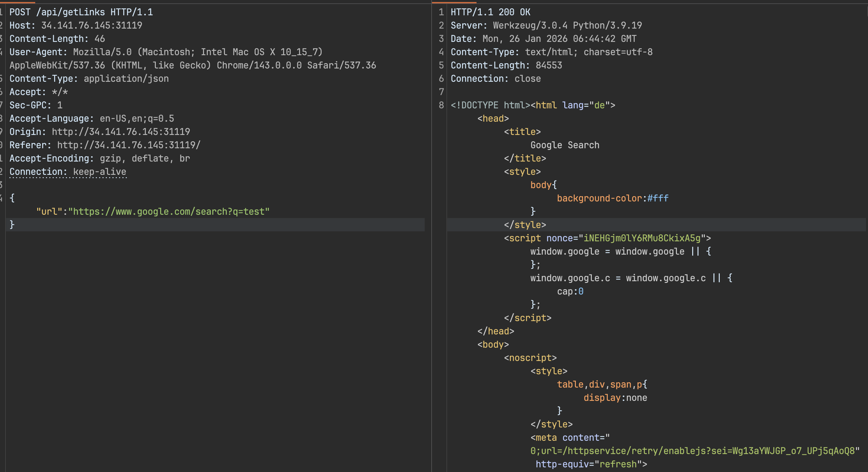Viewport: 868px width, 472px height.
Task: Click the Accept-Encoding header line
Action: pos(99,159)
